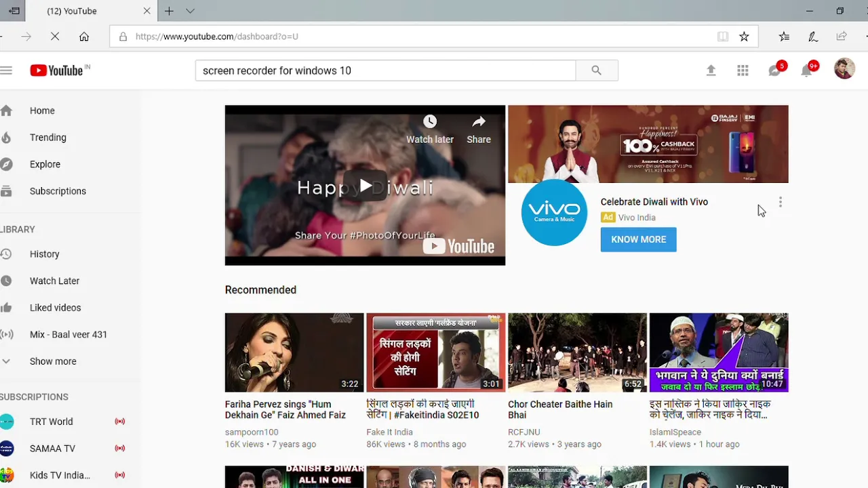This screenshot has height=488, width=868.
Task: Open the account avatar menu
Action: click(x=844, y=68)
